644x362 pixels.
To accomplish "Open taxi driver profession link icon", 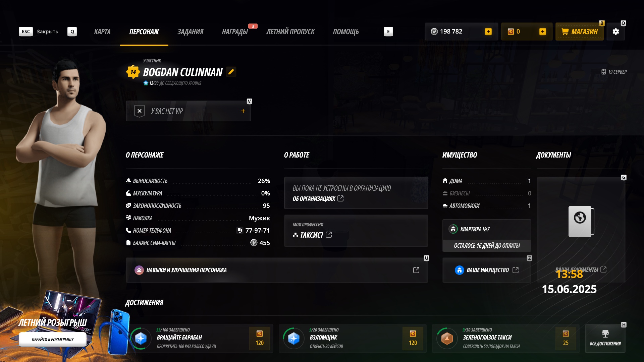I will pos(329,235).
